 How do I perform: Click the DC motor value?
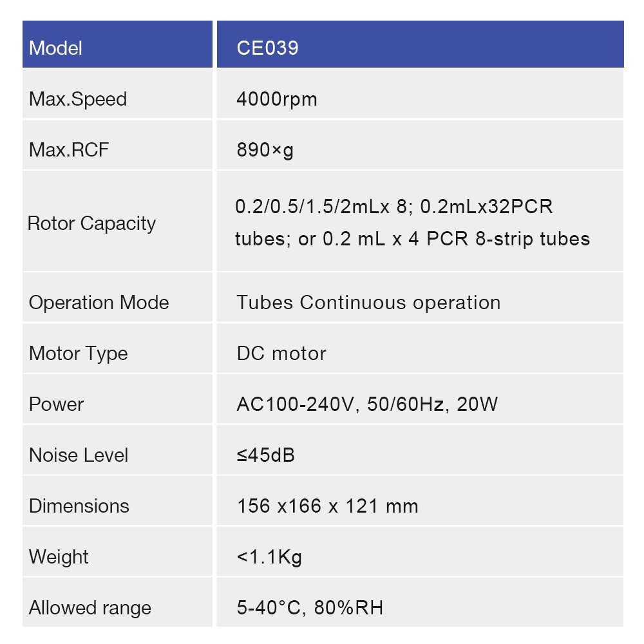click(281, 354)
